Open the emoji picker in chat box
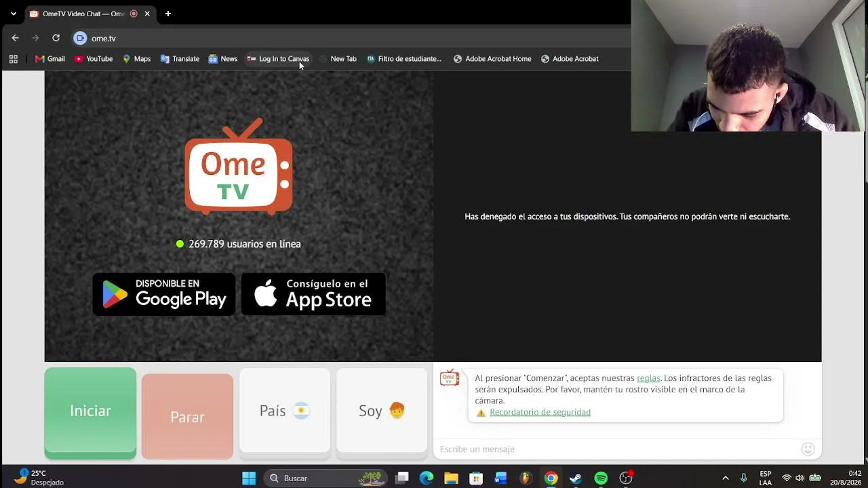The height and width of the screenshot is (488, 868). pyautogui.click(x=808, y=449)
